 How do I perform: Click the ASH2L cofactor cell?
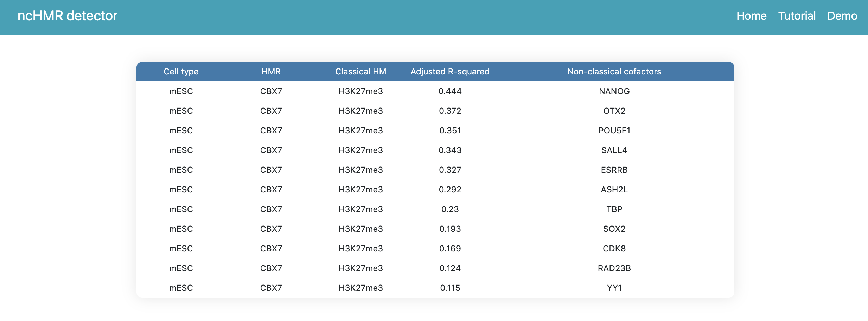[x=614, y=190]
